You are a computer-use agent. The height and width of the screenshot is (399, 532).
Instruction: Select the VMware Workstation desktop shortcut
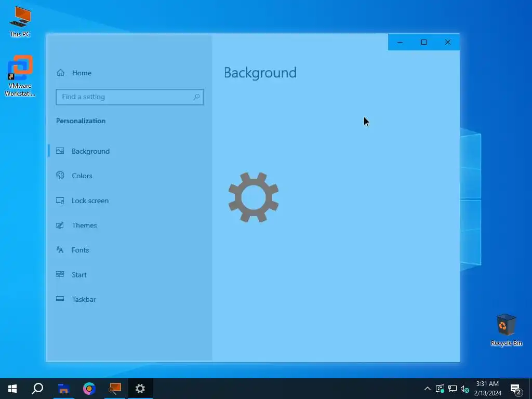pyautogui.click(x=20, y=76)
